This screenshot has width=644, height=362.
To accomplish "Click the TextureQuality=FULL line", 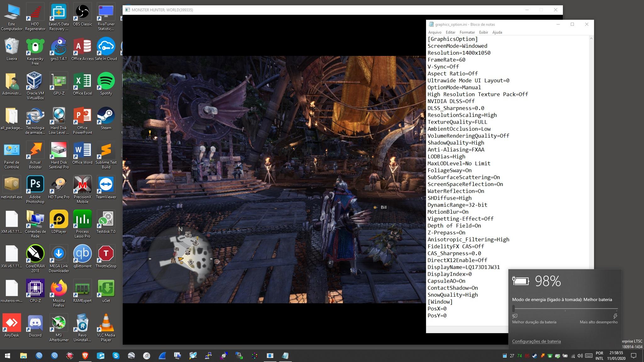I will (x=457, y=122).
